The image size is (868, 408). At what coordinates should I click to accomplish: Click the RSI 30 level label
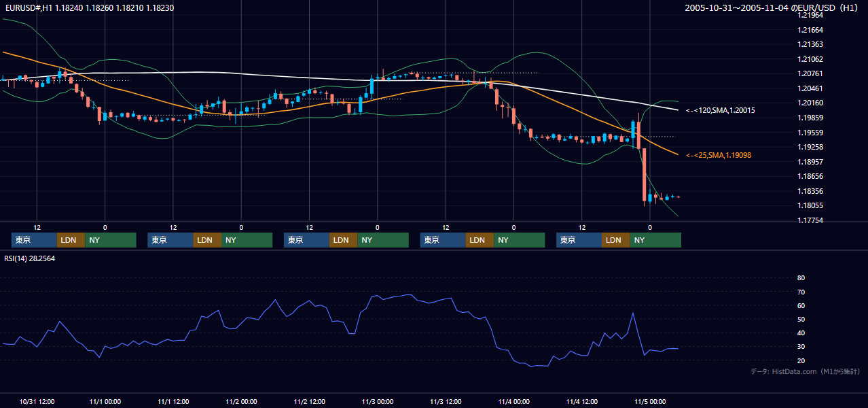click(x=801, y=346)
